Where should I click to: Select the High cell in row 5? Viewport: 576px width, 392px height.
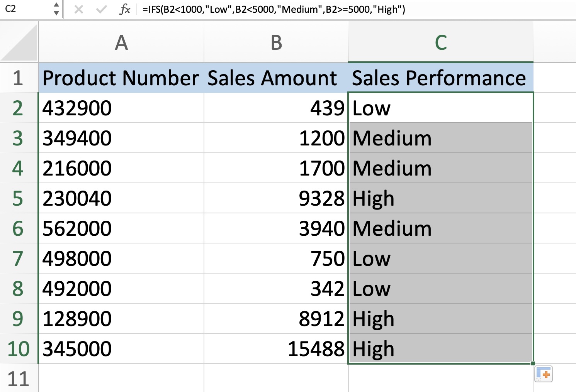pyautogui.click(x=441, y=198)
